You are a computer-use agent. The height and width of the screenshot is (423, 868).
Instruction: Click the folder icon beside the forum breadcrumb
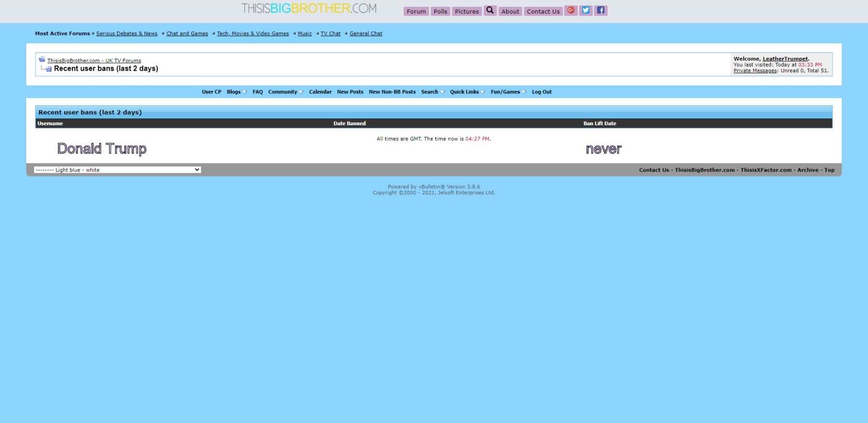[42, 60]
